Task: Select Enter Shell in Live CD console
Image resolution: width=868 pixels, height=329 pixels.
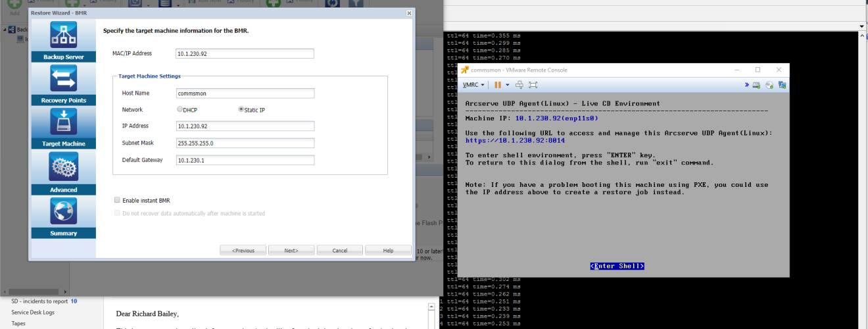Action: click(617, 266)
